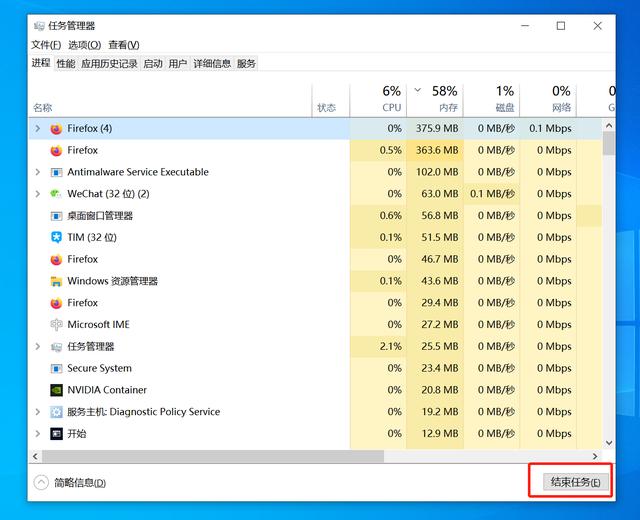Click the Secure System icon
The image size is (640, 520).
click(x=56, y=368)
